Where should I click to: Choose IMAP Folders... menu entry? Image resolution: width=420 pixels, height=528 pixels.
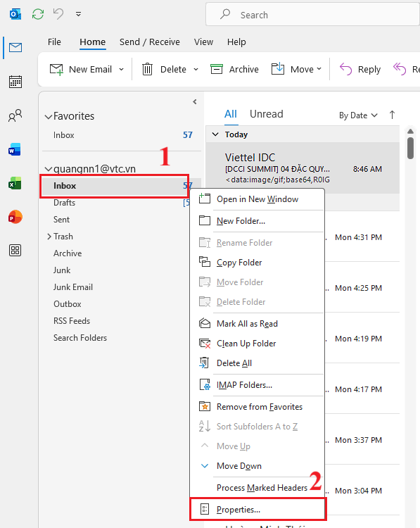(x=257, y=385)
